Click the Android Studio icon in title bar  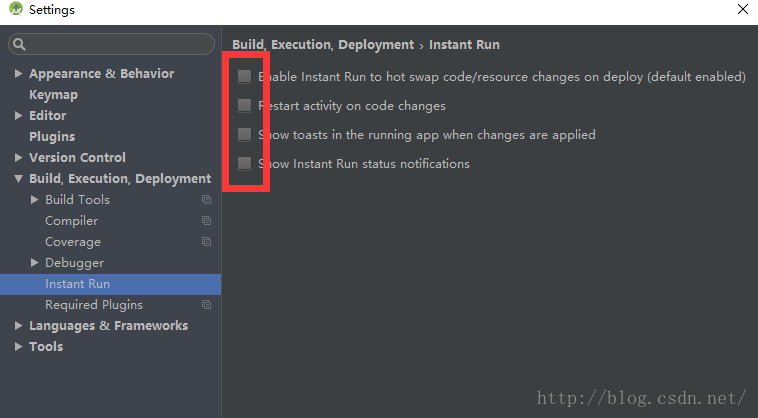[x=16, y=9]
